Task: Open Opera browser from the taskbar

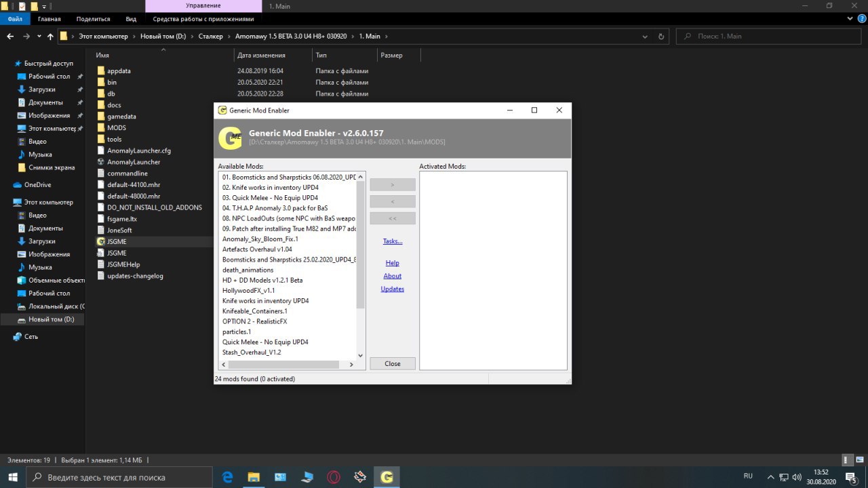Action: [x=334, y=477]
